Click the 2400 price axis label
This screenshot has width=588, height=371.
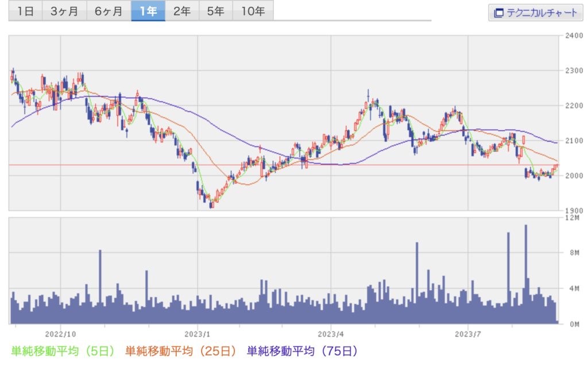coord(574,36)
